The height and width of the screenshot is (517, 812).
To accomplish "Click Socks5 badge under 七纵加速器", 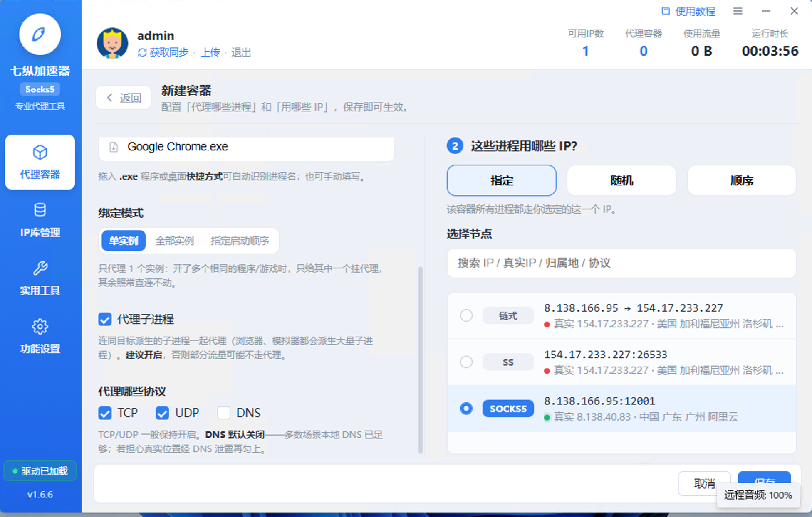I will 40,89.
